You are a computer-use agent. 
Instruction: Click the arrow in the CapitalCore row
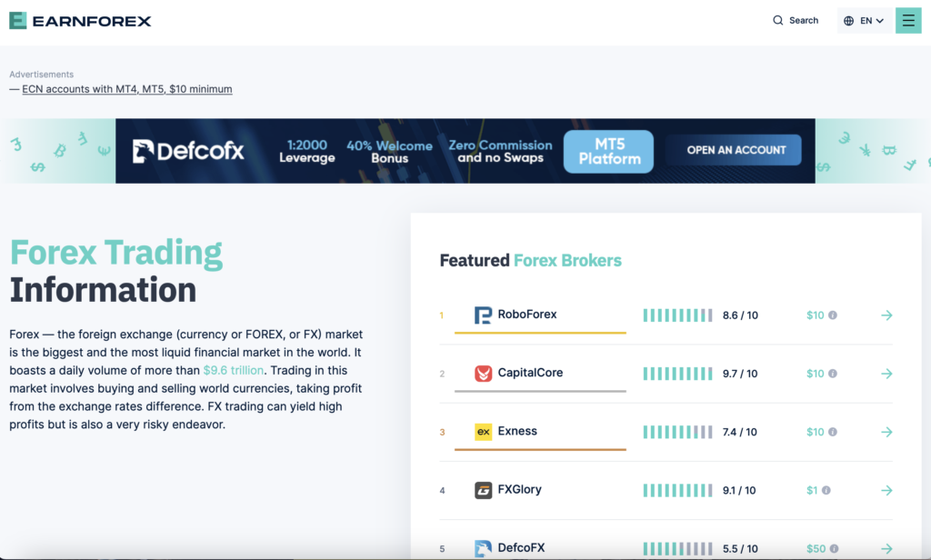(x=887, y=374)
